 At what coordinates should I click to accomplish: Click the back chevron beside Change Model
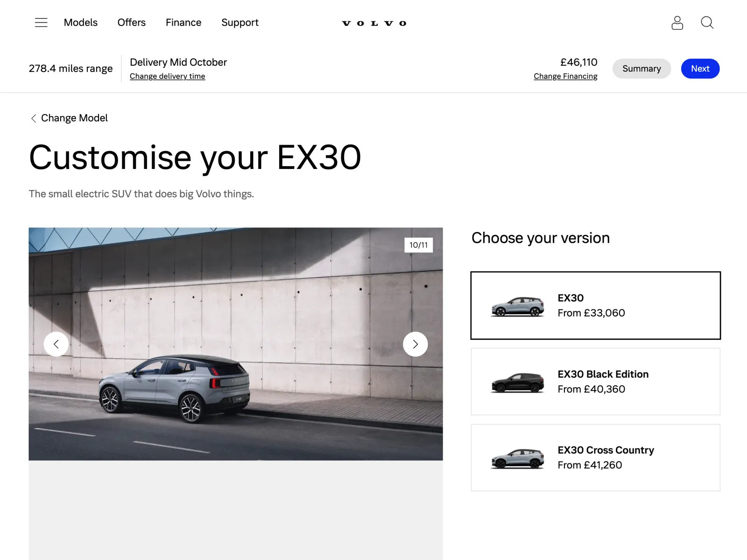[33, 119]
